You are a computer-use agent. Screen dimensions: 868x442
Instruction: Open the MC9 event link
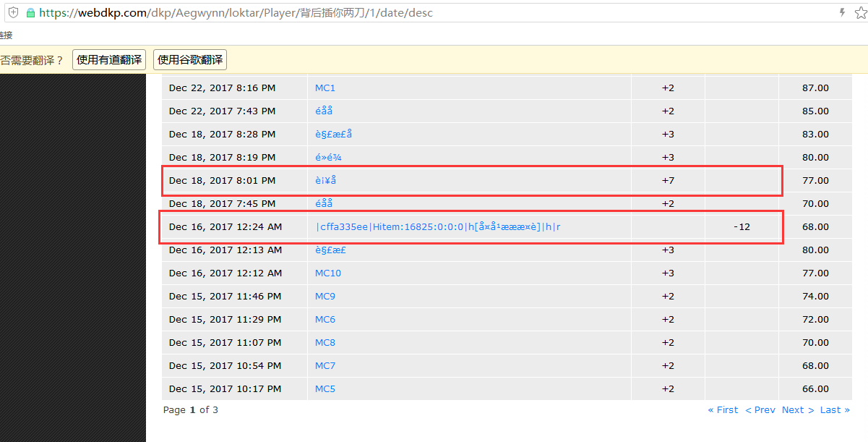[325, 297]
